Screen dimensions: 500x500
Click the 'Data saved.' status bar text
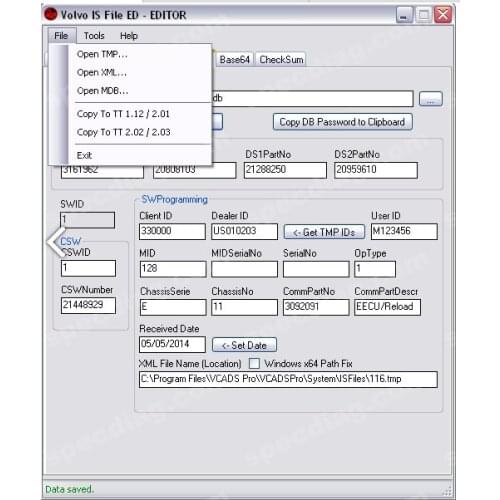pos(70,489)
